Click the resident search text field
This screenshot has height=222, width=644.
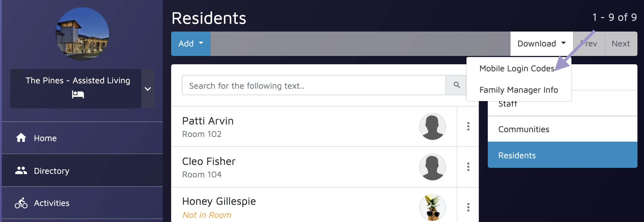click(x=314, y=85)
